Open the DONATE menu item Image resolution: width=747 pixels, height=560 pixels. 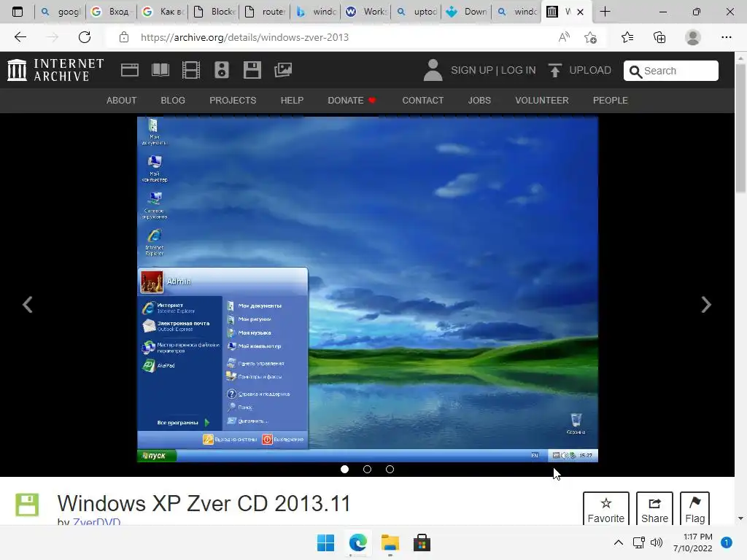tap(352, 101)
